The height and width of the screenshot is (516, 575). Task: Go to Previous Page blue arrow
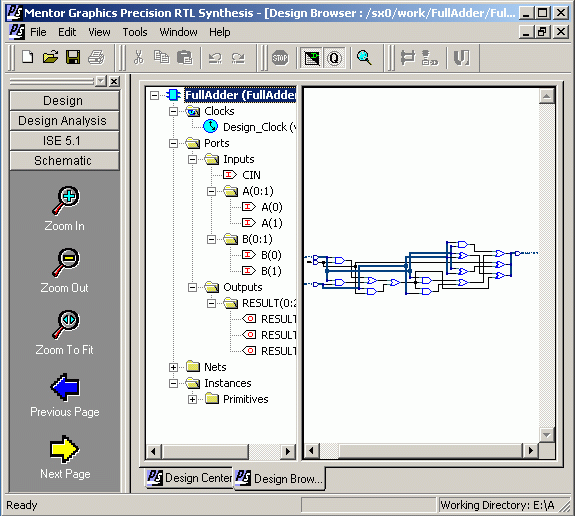[65, 387]
